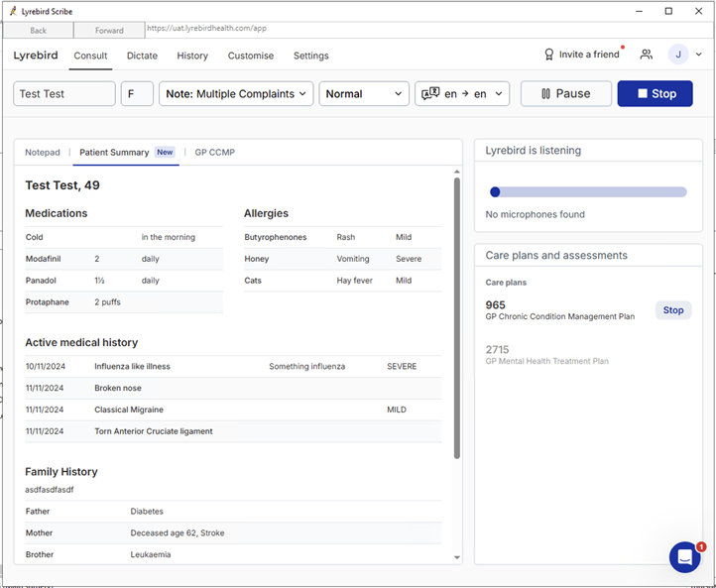Click the SEVERE severity label
This screenshot has height=588, width=716.
click(x=402, y=366)
